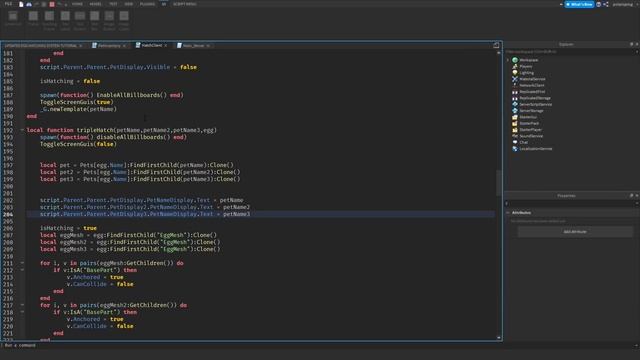Open the FILE menu
The width and height of the screenshot is (640, 360).
point(8,4)
